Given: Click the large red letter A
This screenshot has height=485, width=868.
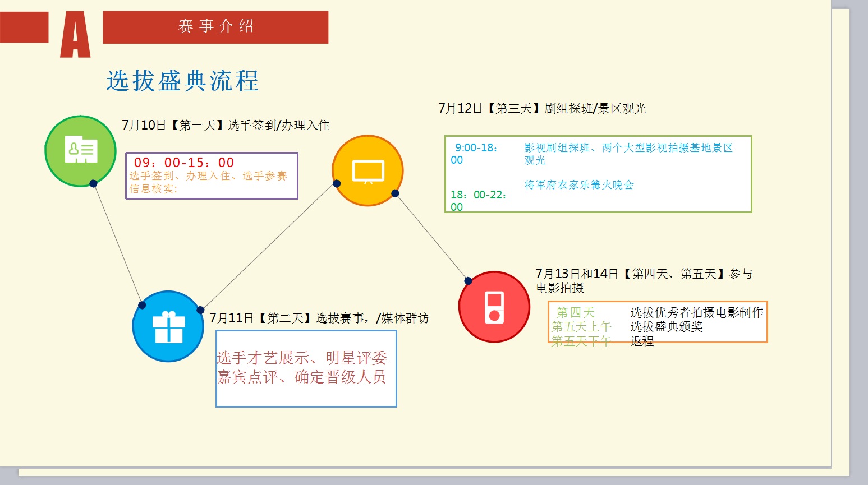Looking at the screenshot, I should coord(75,35).
